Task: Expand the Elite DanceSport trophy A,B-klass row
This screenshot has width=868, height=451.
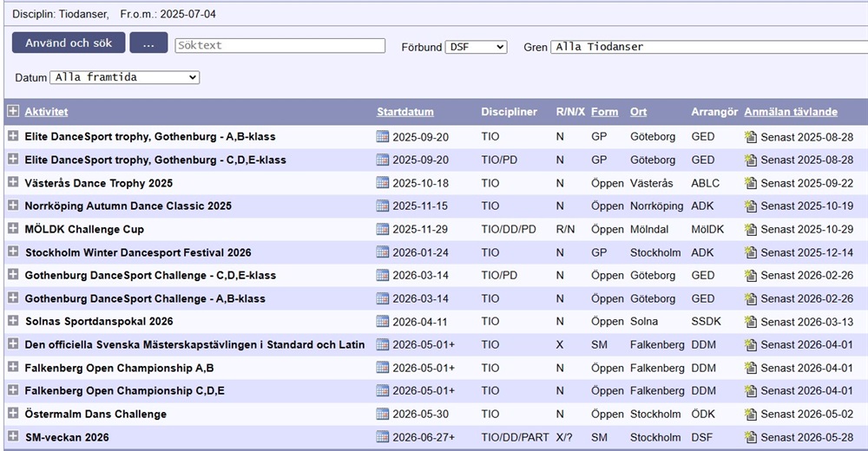Action: [13, 136]
